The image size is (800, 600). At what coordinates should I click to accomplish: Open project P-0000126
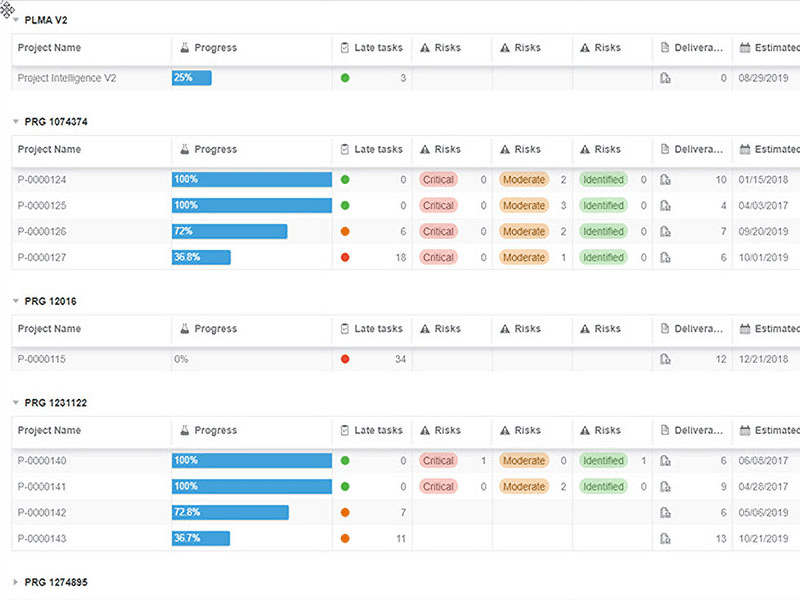pyautogui.click(x=43, y=231)
